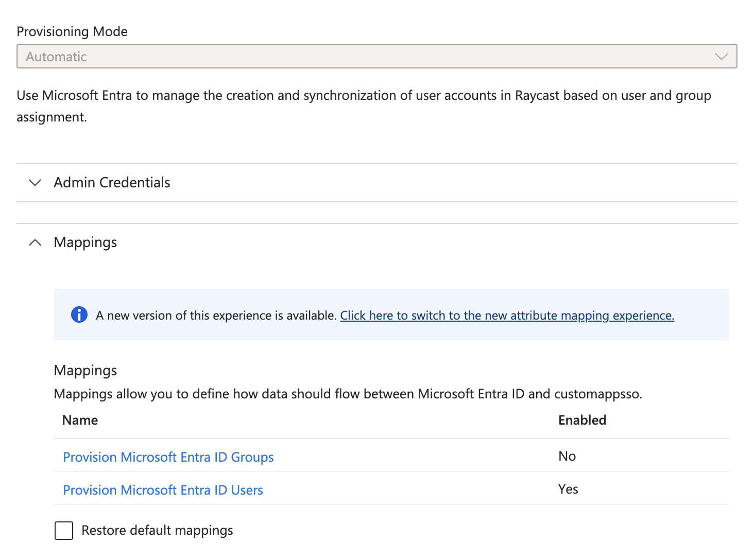Click the dropdown arrow beside Automatic
The image size is (755, 560).
point(721,57)
